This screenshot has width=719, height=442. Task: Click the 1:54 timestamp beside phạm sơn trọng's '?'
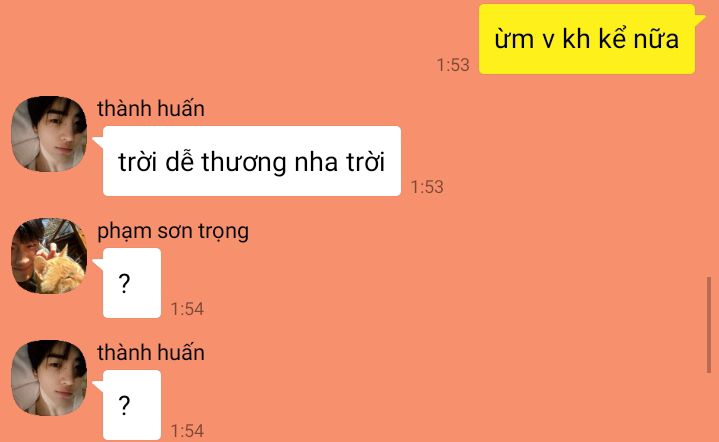[187, 309]
